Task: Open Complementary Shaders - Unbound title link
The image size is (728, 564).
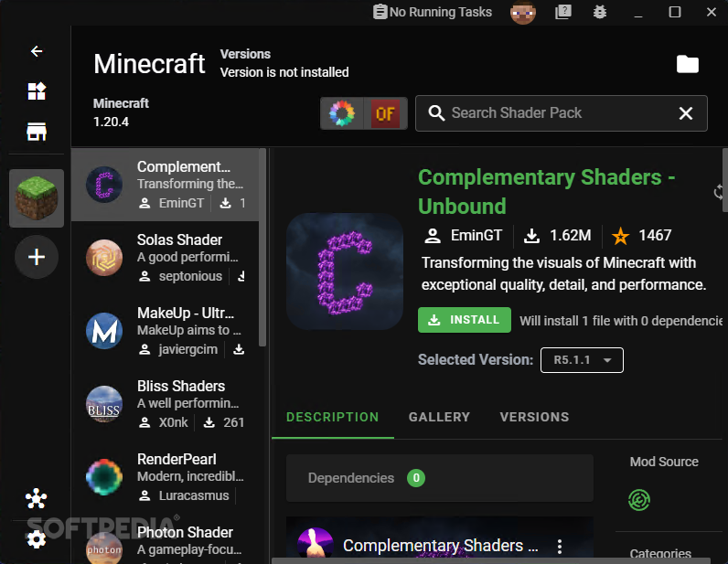Action: pyautogui.click(x=547, y=191)
